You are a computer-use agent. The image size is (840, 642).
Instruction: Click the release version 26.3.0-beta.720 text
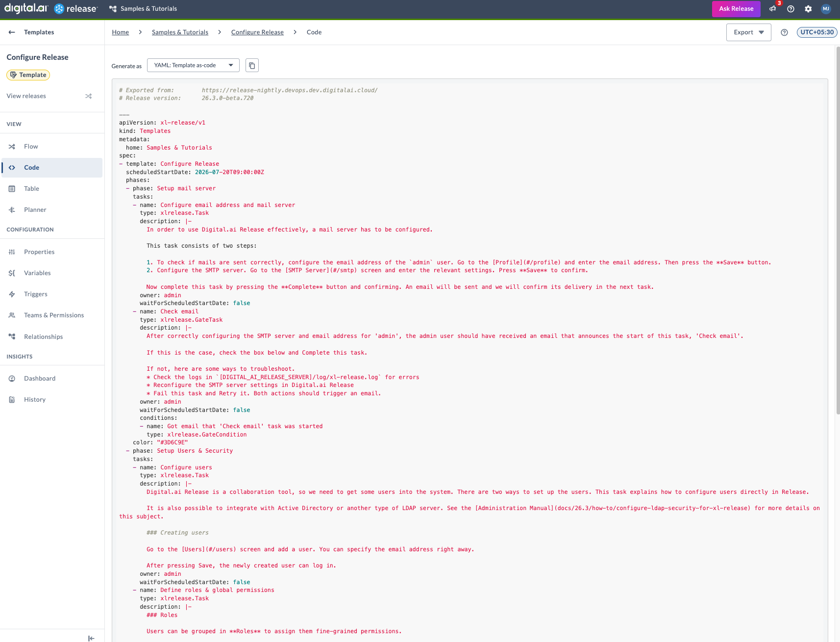[228, 99]
